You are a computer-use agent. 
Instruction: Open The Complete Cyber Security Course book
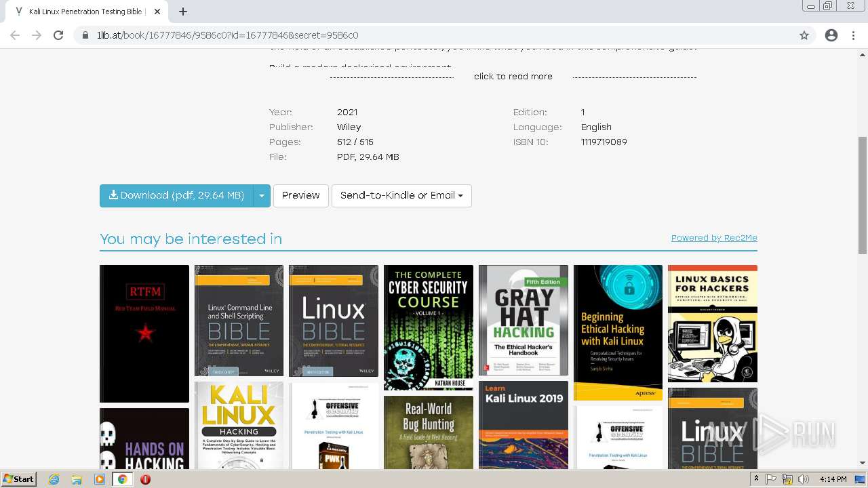click(429, 327)
